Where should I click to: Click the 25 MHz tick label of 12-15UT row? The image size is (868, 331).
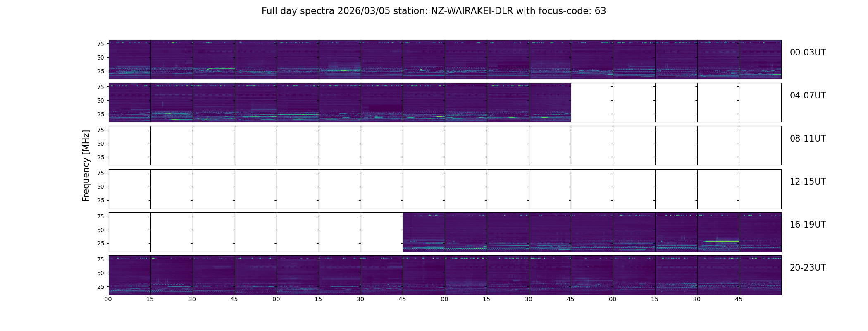(x=100, y=200)
